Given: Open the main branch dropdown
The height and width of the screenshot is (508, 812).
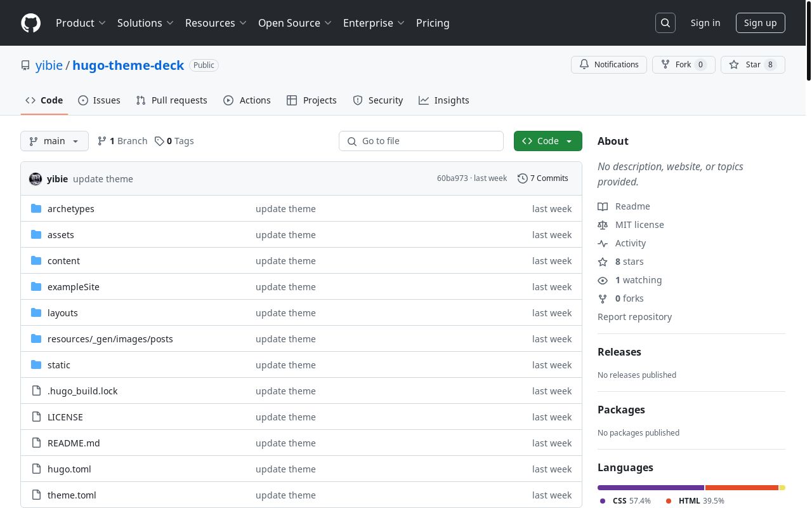Looking at the screenshot, I should 55,141.
